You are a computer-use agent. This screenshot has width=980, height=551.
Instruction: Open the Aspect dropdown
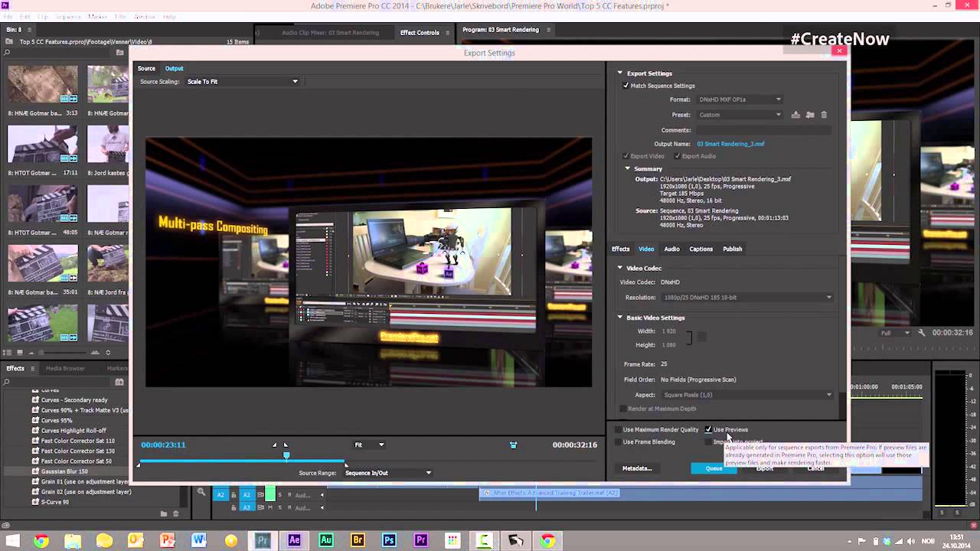pyautogui.click(x=747, y=395)
